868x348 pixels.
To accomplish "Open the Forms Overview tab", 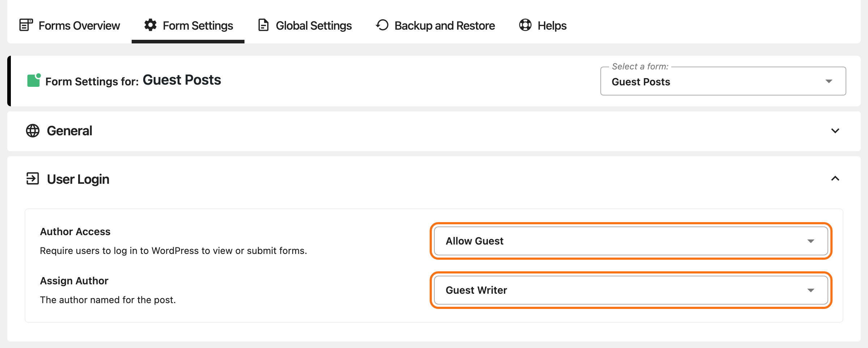I will click(69, 25).
